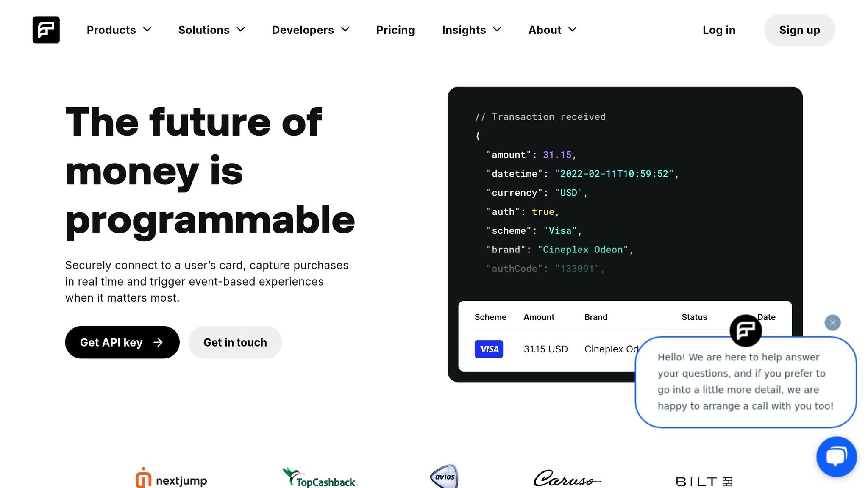Click the "currency": "USD" code line
The width and height of the screenshot is (868, 488).
[537, 193]
